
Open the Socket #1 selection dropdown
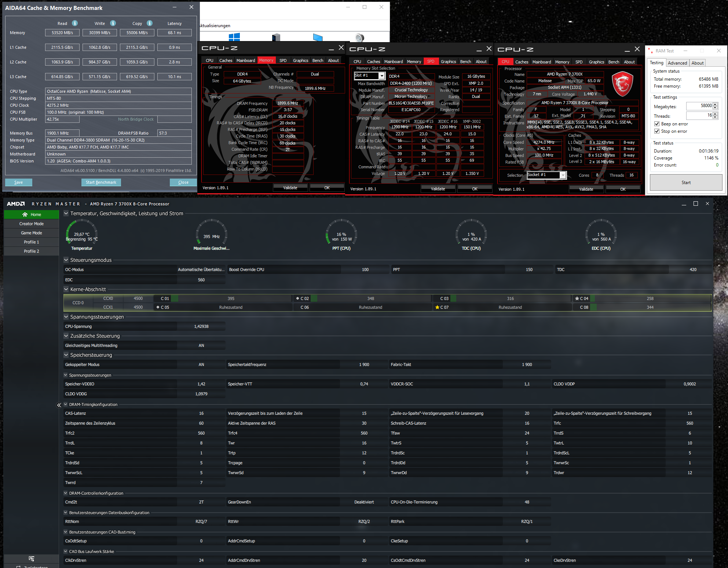coord(563,175)
